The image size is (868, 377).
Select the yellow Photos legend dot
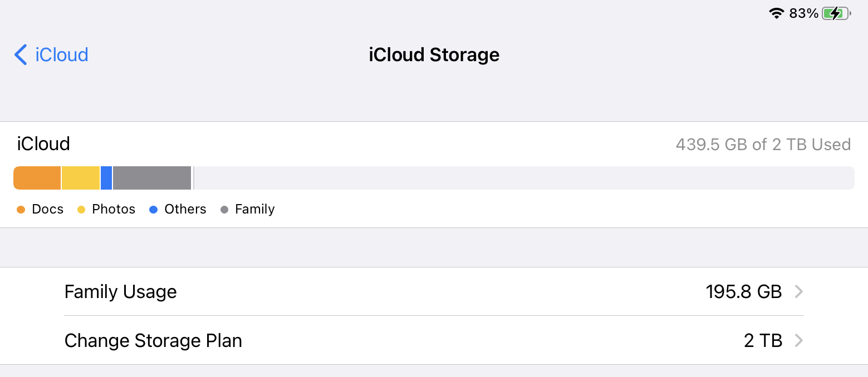[x=81, y=210]
